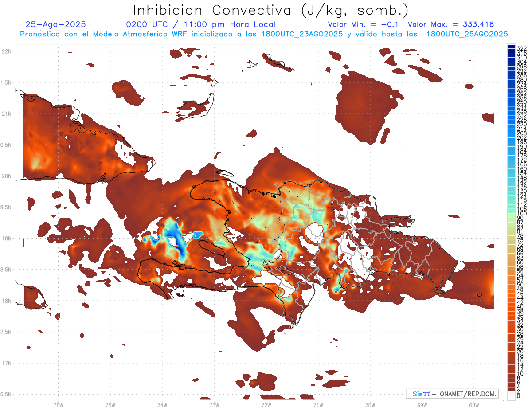Click the Inhibicion Convectiva chart title
Viewport: 532px width, 411px height.
[271, 10]
